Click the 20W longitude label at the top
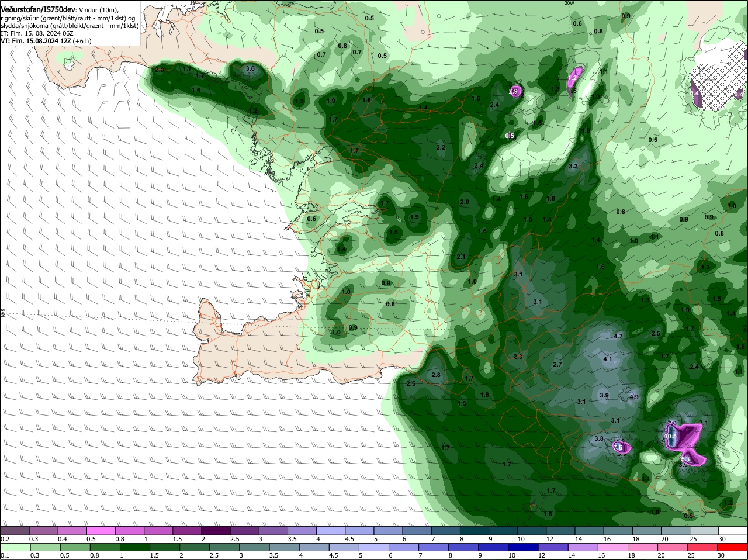The width and height of the screenshot is (748, 560). tap(569, 3)
